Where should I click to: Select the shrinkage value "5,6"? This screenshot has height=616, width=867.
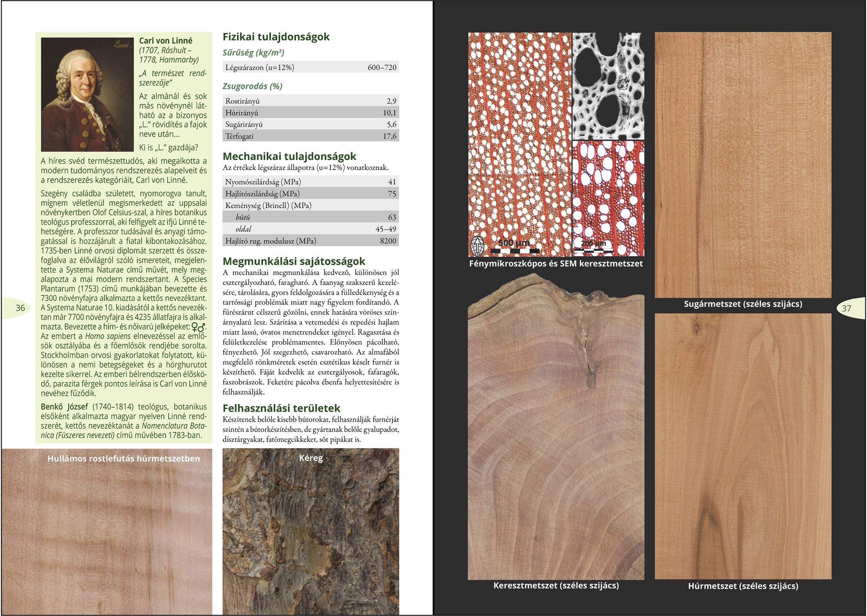click(x=392, y=125)
